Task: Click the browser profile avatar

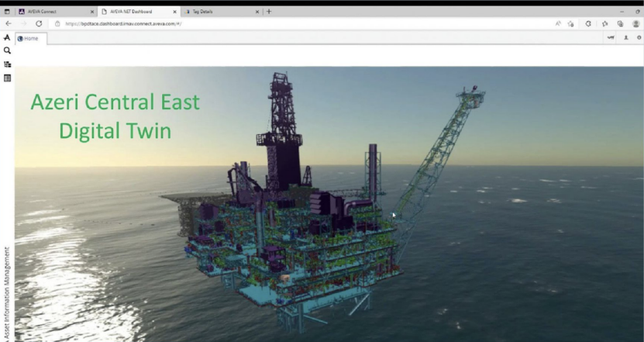Action: (x=636, y=24)
